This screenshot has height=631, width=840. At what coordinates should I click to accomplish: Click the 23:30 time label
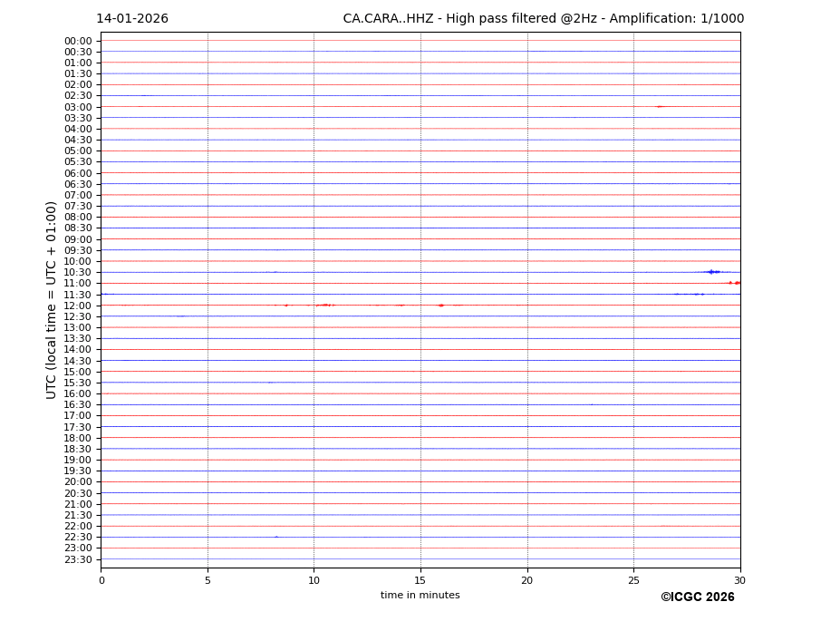pos(78,559)
